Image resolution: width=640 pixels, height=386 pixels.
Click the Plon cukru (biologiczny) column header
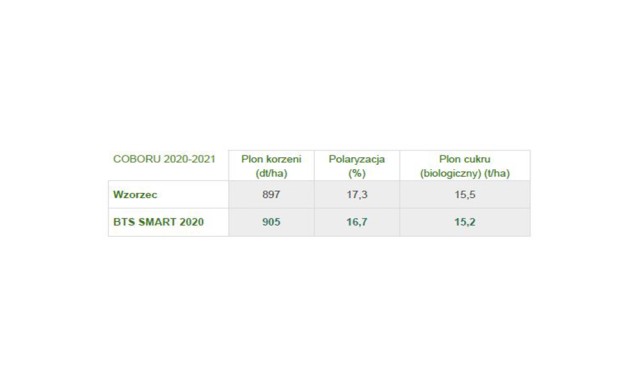465,165
